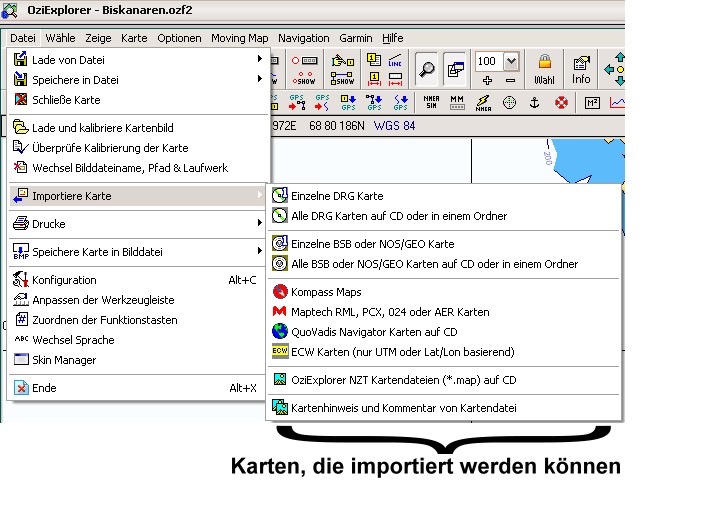Click OziExplorer NZT Kartendateien picture icon
Screen dimensions: 719x525
(280, 379)
